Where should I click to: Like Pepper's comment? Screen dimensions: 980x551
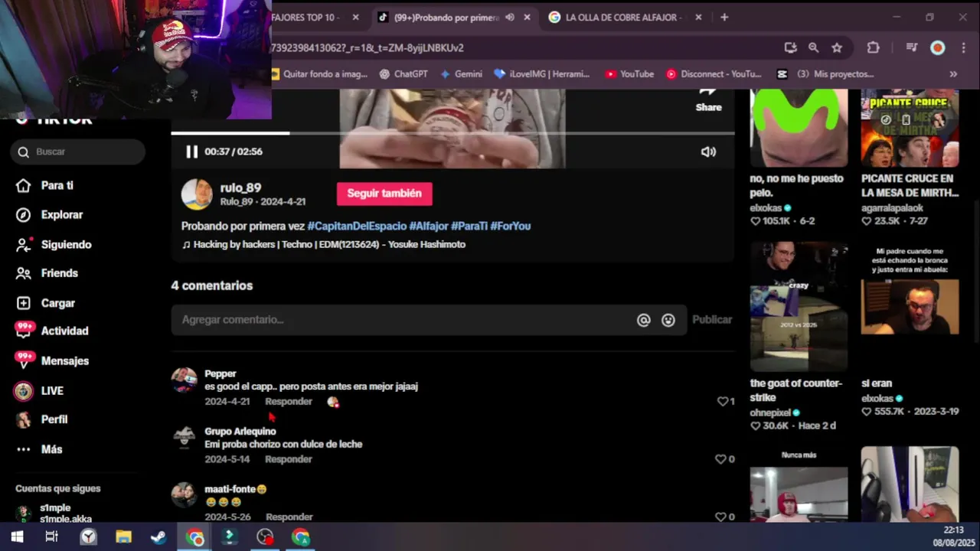(722, 401)
